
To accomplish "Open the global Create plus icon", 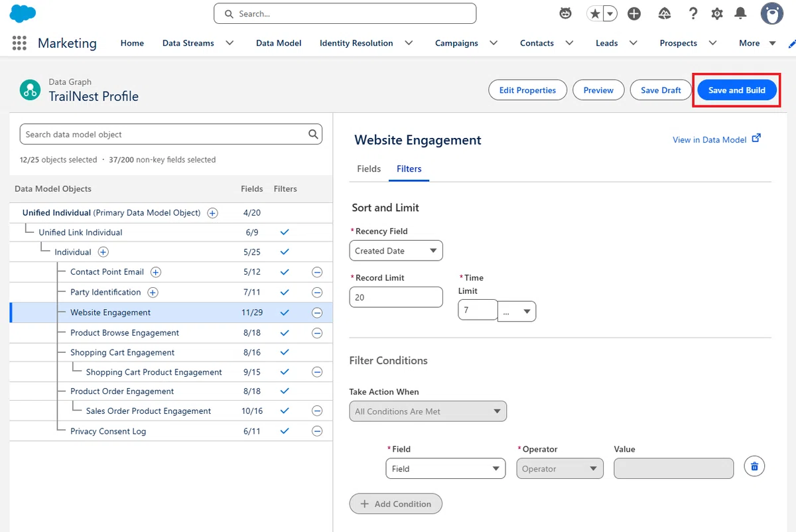I will pos(634,13).
